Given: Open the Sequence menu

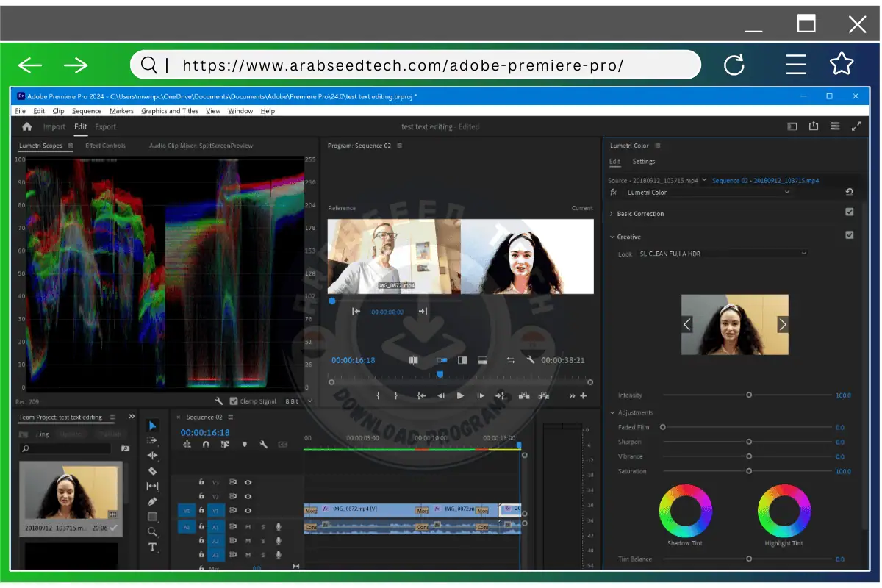Looking at the screenshot, I should point(86,111).
